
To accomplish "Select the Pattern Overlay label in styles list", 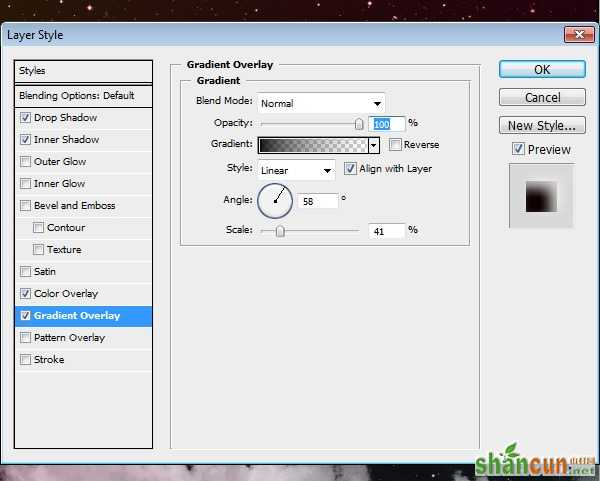I will pos(69,338).
